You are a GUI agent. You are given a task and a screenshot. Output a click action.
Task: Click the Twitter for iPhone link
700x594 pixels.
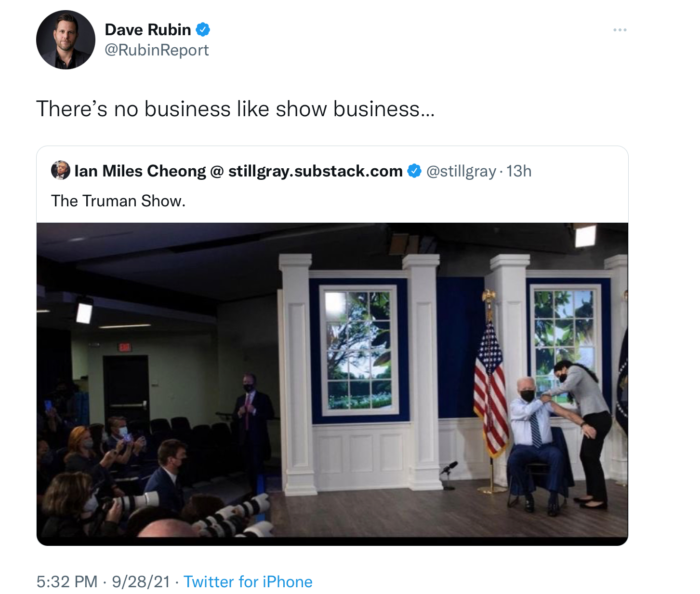(248, 581)
